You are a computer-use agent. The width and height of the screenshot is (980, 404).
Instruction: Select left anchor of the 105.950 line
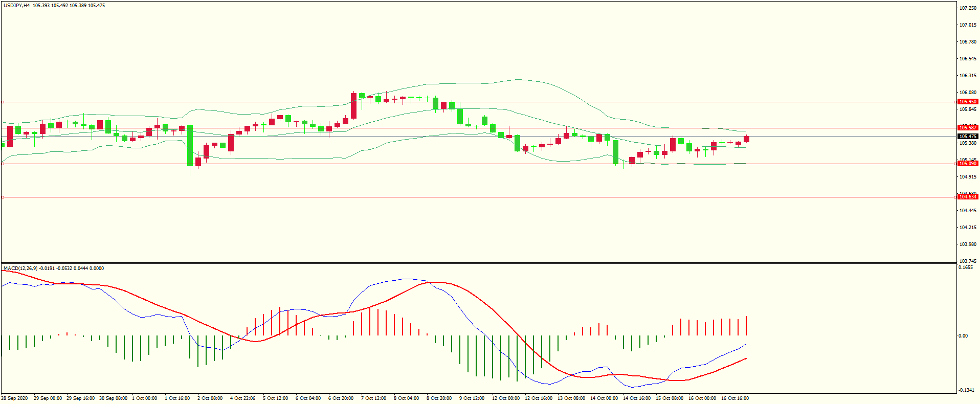click(3, 102)
